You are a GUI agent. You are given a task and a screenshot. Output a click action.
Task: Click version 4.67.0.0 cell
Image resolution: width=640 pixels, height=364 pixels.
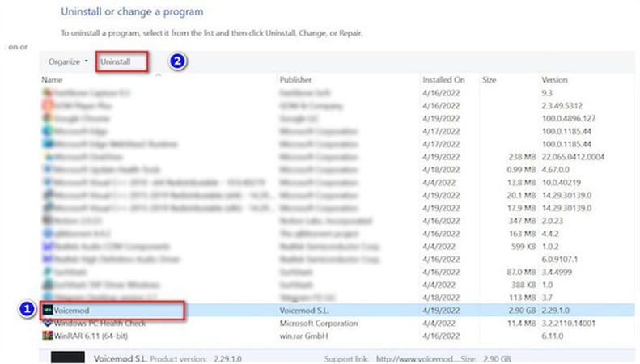pos(555,169)
